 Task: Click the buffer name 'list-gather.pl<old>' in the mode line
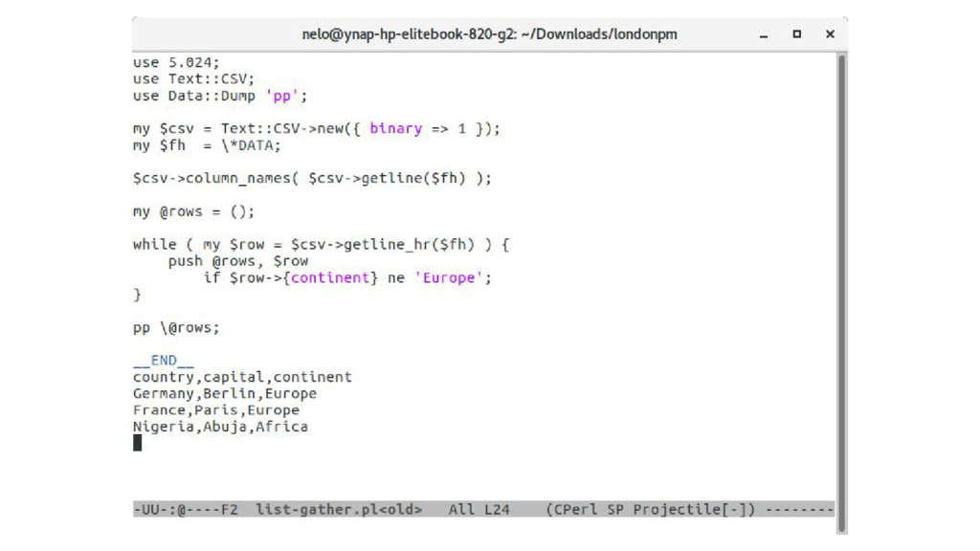[x=340, y=510]
